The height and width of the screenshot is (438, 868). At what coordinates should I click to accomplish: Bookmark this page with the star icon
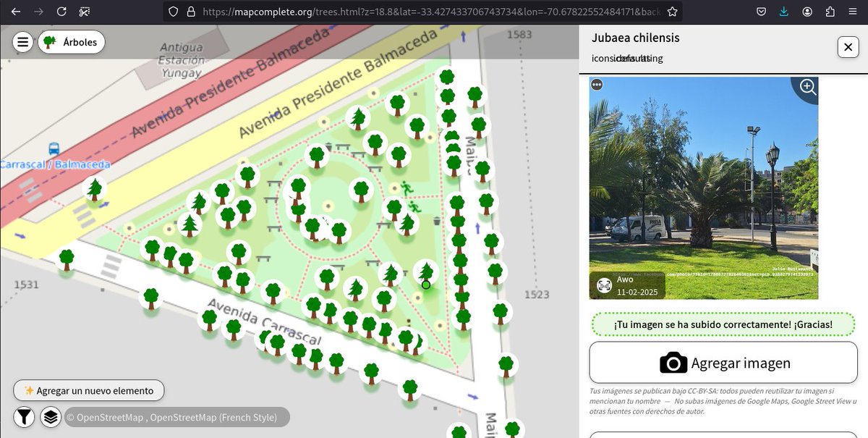[x=672, y=12]
